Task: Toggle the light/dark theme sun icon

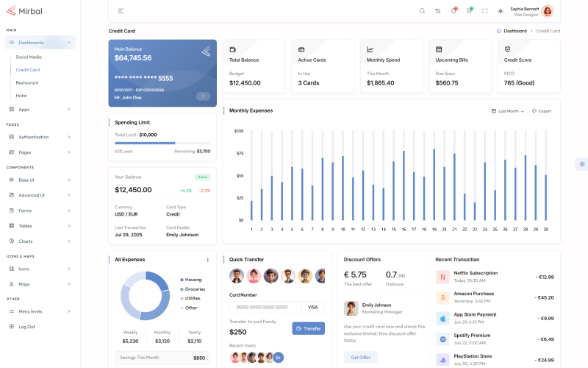Action: [501, 11]
